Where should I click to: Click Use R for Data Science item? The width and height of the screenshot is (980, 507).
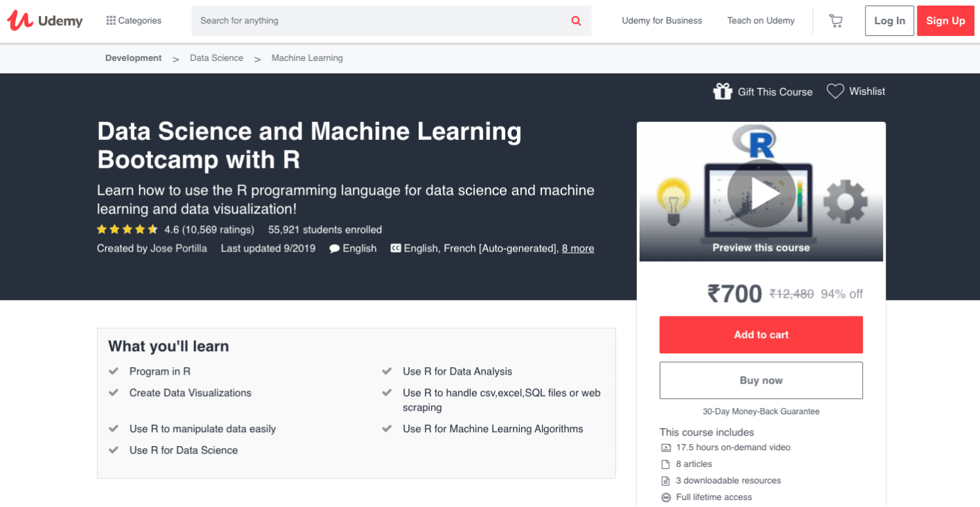[x=184, y=450]
